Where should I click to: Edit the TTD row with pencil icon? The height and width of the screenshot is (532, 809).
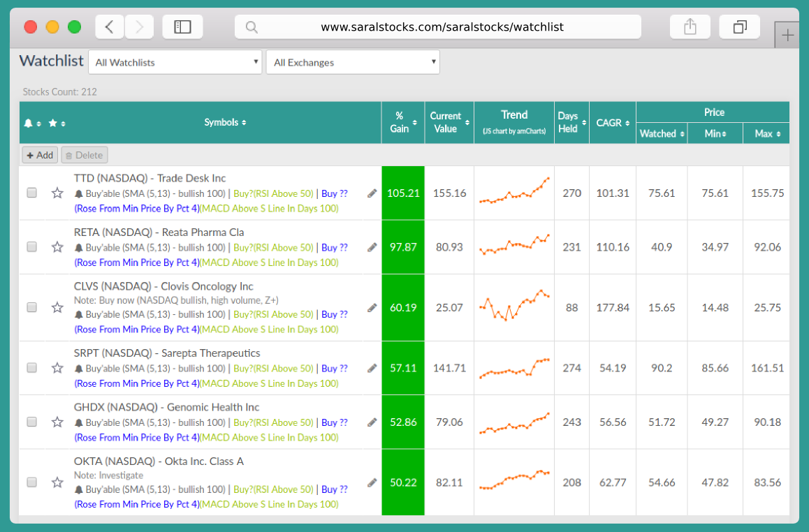(372, 193)
